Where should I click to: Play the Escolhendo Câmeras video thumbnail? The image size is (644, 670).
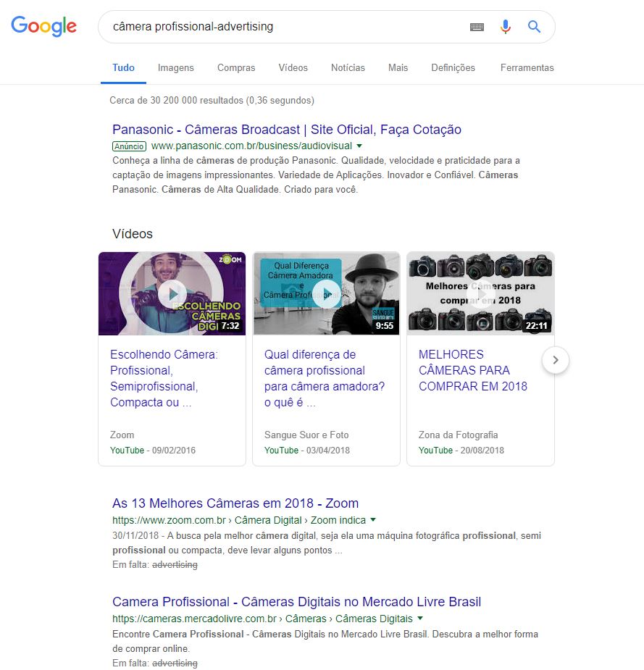[x=172, y=293]
